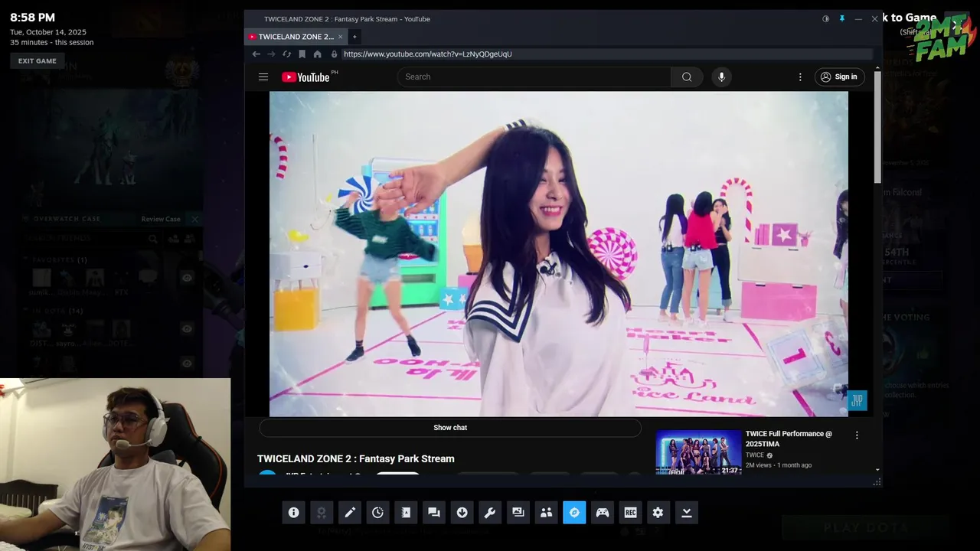This screenshot has width=980, height=551.
Task: Open YouTube settings three-dot menu near Sign in
Action: pyautogui.click(x=800, y=77)
